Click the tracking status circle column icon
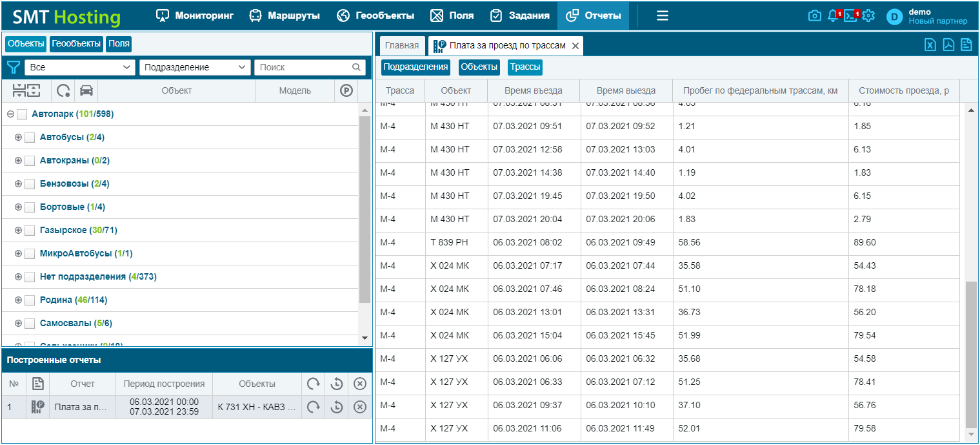Screen dimensions: 980x445 (63, 90)
